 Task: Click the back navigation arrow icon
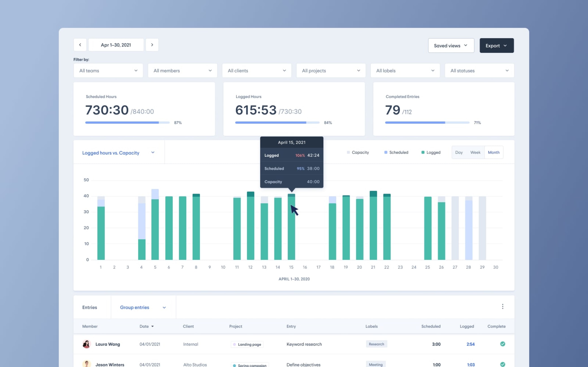click(x=80, y=45)
